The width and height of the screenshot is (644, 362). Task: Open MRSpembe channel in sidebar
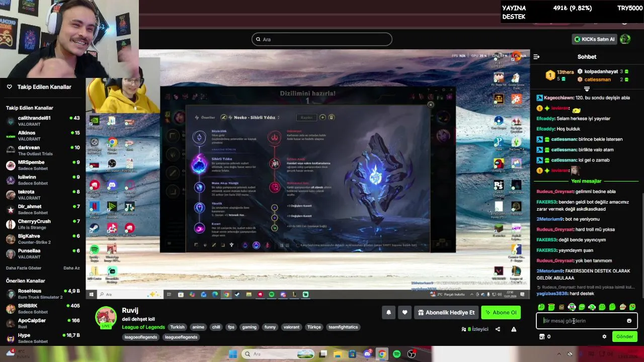point(43,165)
